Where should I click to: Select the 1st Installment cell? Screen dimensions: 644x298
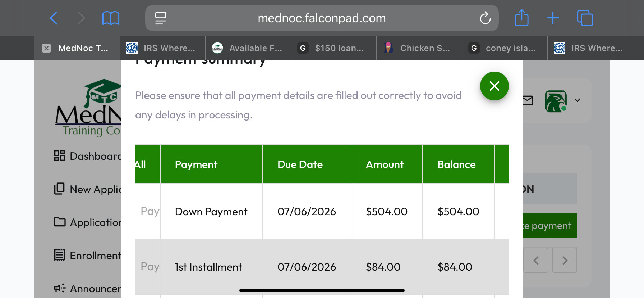211,267
